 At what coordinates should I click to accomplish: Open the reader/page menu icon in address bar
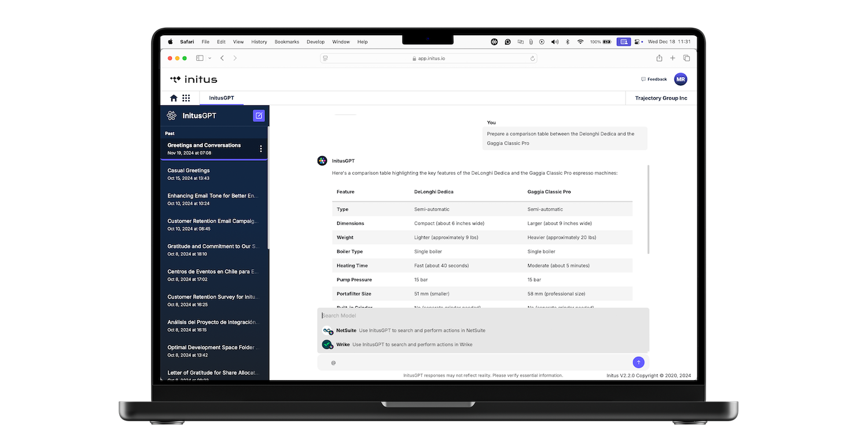tap(326, 58)
